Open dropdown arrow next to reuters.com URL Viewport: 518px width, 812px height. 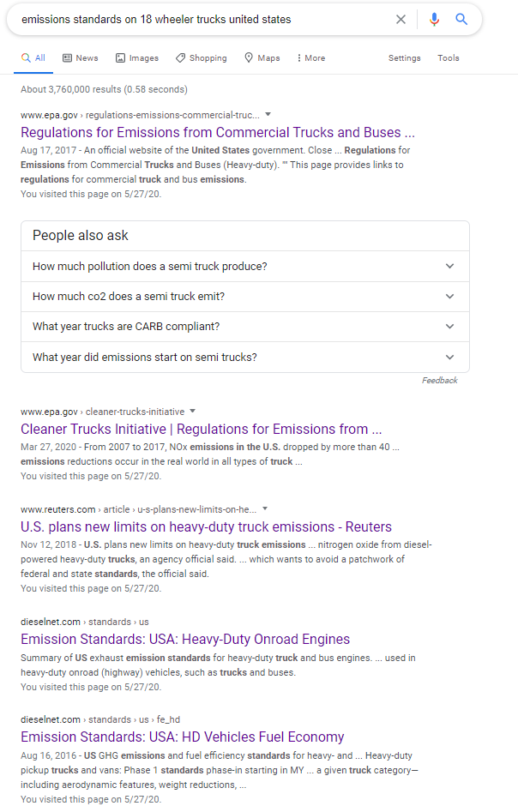265,508
